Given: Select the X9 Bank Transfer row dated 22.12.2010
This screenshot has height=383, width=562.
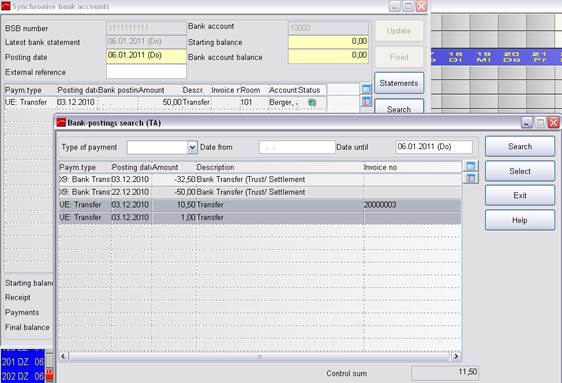Looking at the screenshot, I should [x=260, y=192].
